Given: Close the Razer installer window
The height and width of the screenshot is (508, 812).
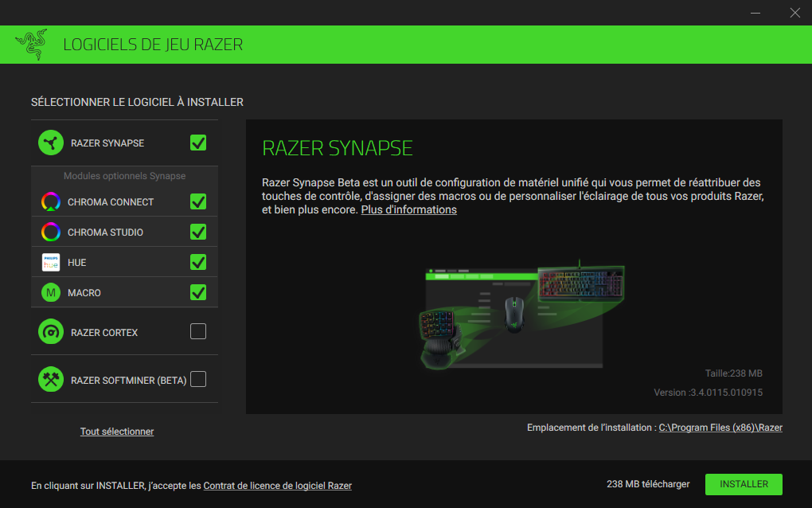Looking at the screenshot, I should click(795, 13).
